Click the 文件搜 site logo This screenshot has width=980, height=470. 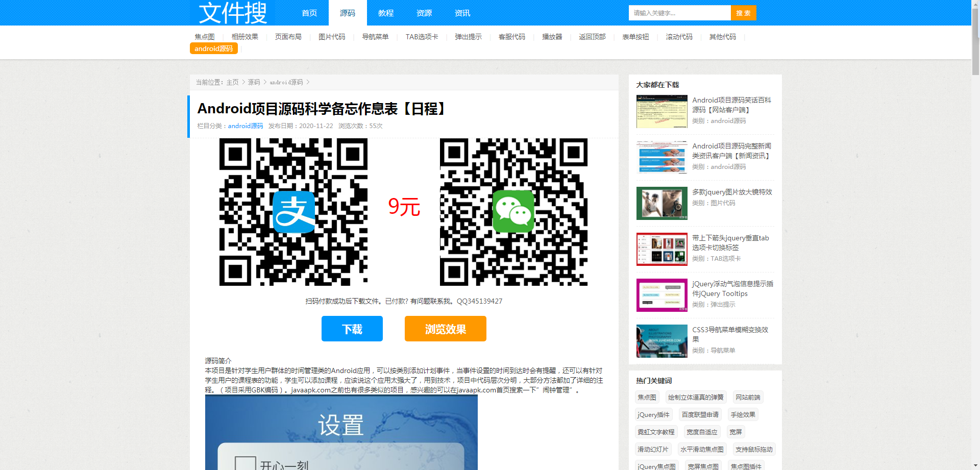(232, 13)
